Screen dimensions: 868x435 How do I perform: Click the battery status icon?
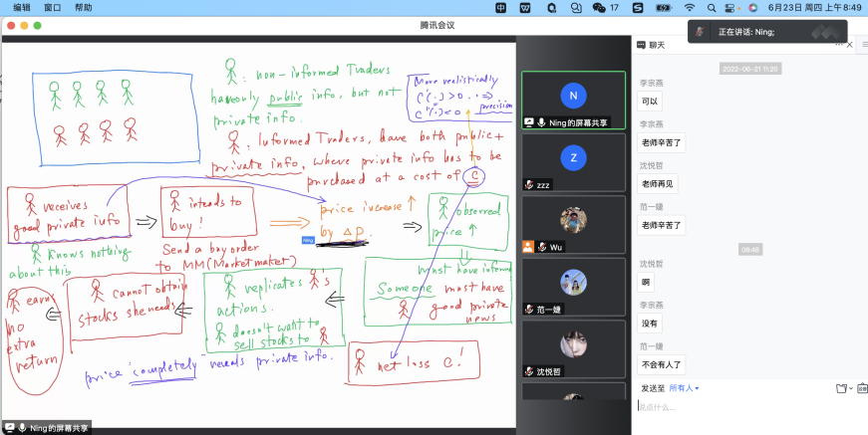coord(663,7)
